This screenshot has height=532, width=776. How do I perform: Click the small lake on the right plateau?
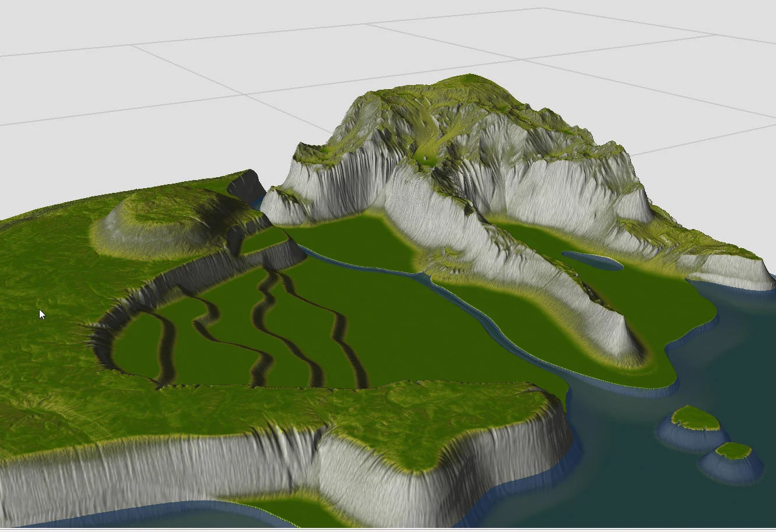click(x=592, y=260)
